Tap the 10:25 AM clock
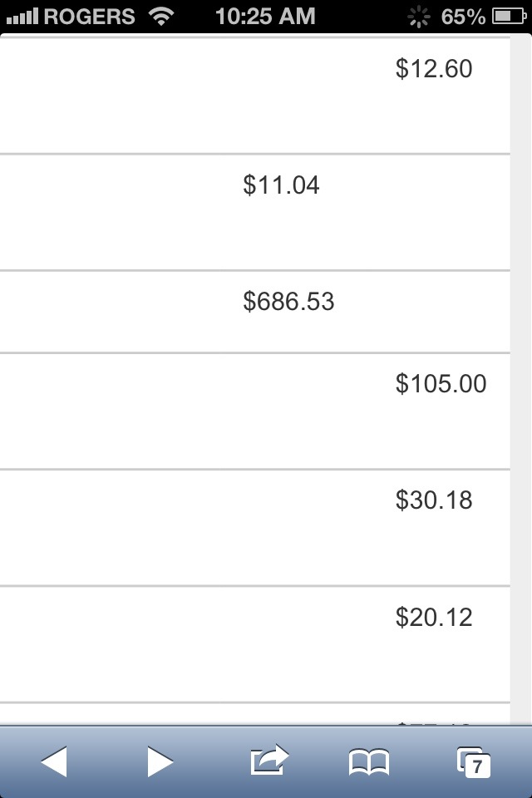 pyautogui.click(x=265, y=17)
